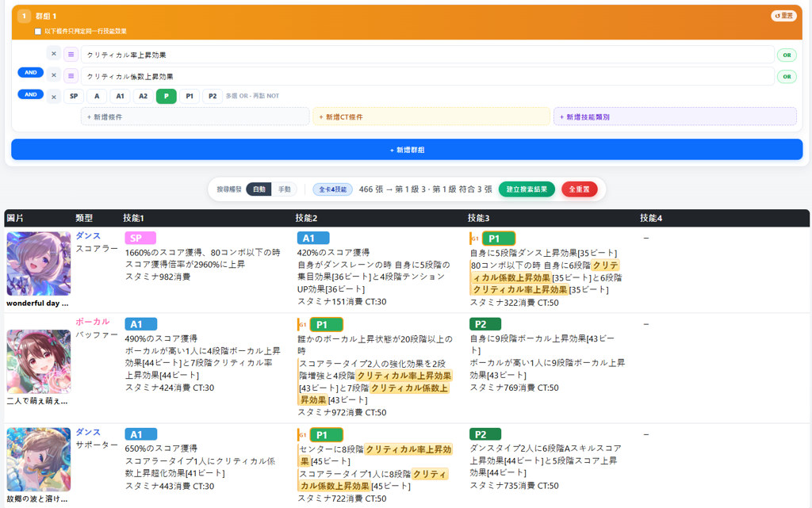
Task: Toggle the A skill type filter chip
Action: click(x=97, y=96)
